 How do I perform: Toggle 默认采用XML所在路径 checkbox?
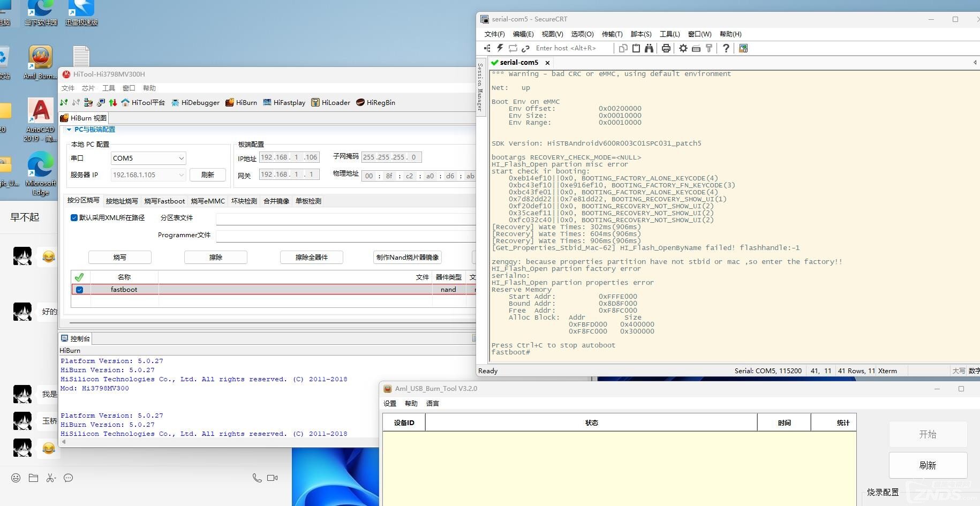pyautogui.click(x=74, y=217)
